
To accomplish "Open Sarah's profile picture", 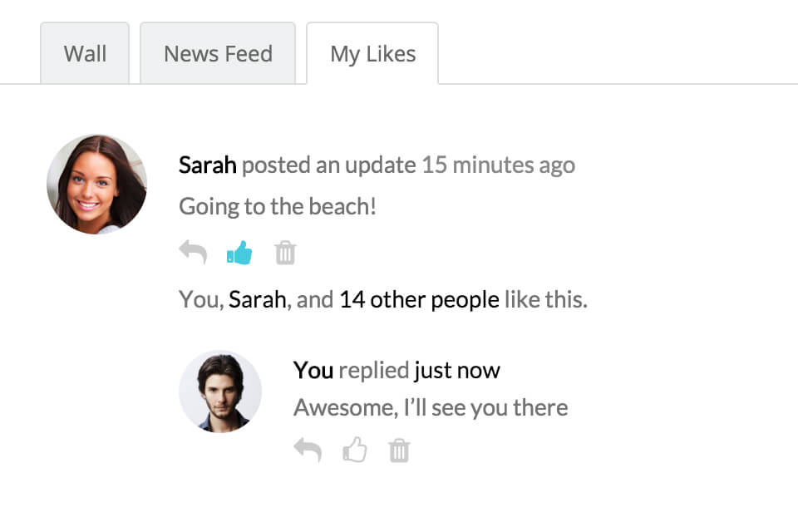I will pyautogui.click(x=96, y=184).
